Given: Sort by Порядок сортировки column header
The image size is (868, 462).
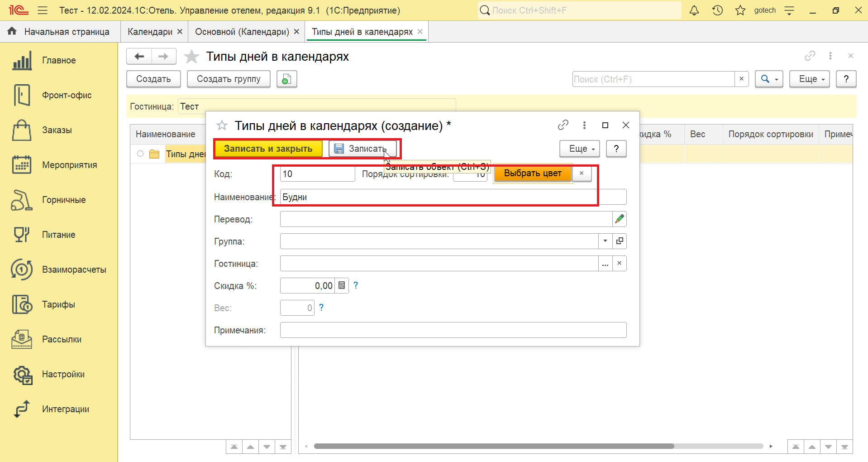Looking at the screenshot, I should point(770,135).
